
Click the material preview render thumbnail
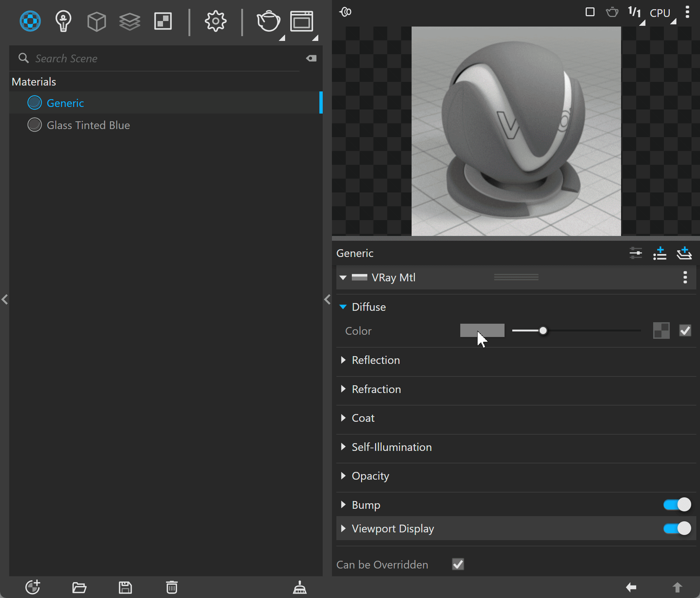(x=516, y=131)
